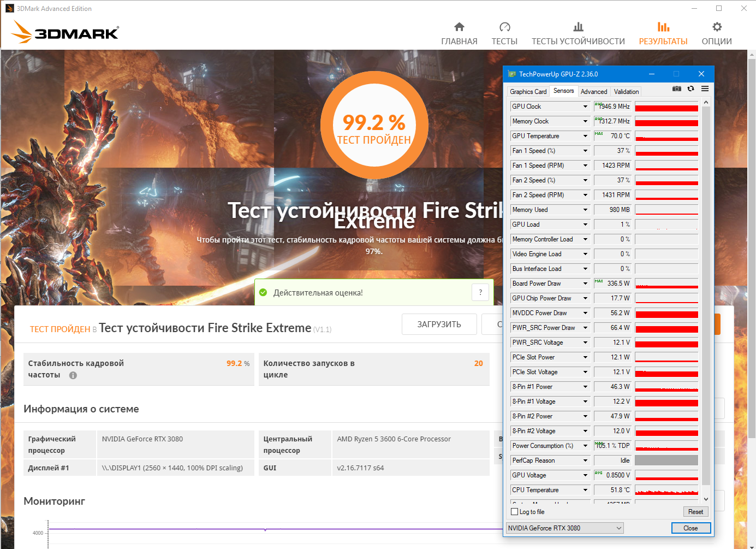Click the question mark help button
Screen dimensions: 756x549
coord(480,292)
